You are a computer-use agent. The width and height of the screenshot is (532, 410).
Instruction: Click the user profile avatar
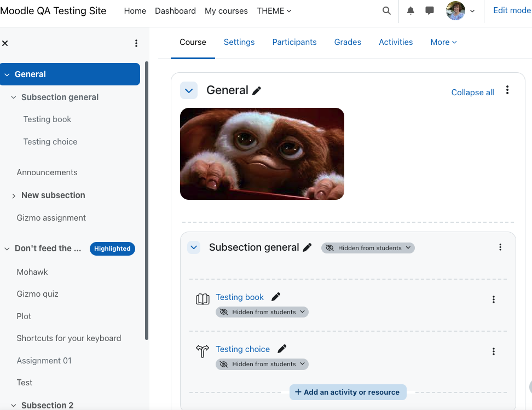455,11
